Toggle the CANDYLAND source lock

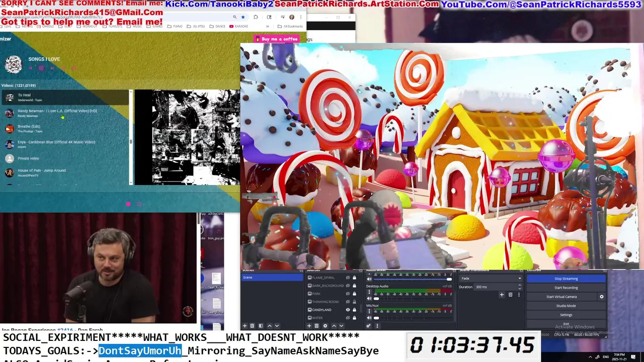click(x=354, y=310)
